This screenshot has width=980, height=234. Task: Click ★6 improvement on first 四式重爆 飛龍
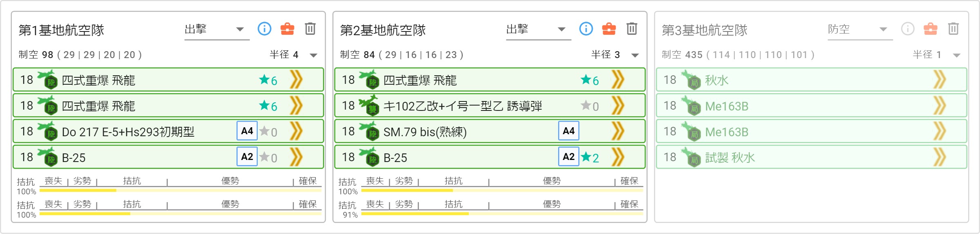[x=268, y=80]
